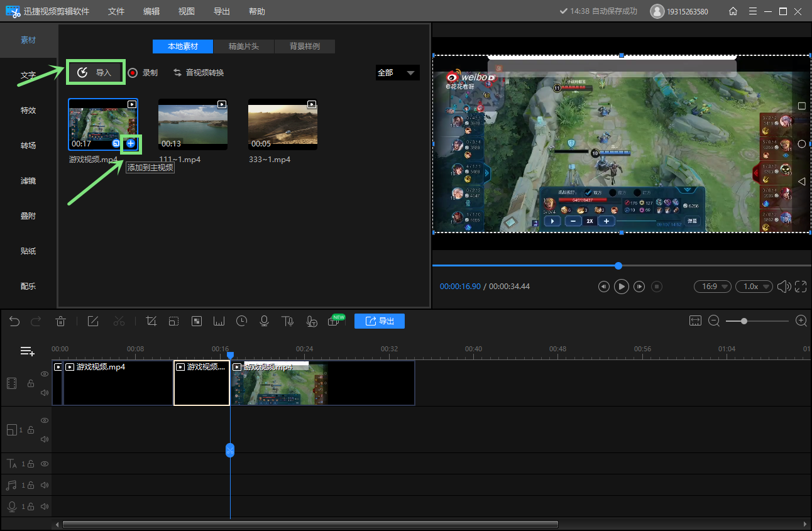Image resolution: width=812 pixels, height=531 pixels.
Task: Select the 333~1.mp4 thumbnail
Action: [283, 124]
